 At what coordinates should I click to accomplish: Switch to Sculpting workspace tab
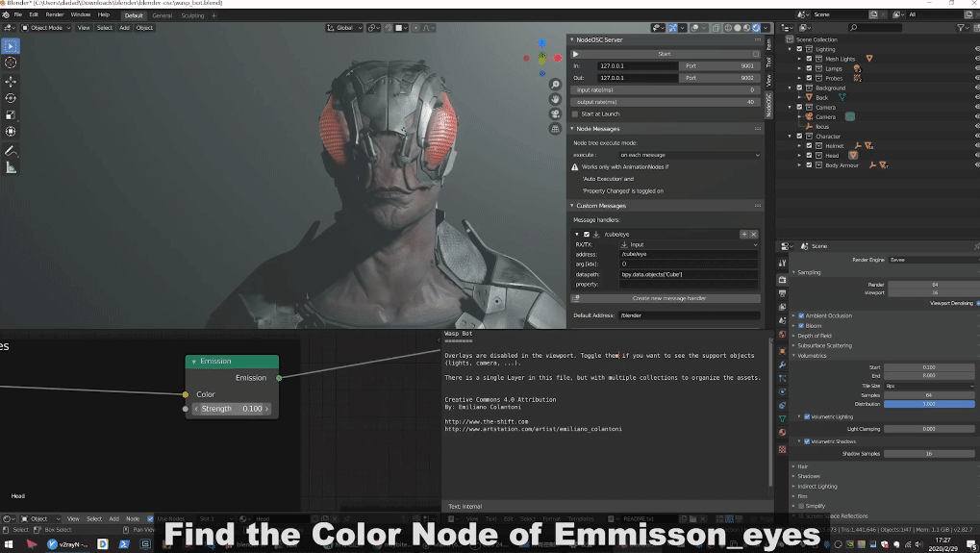tap(192, 15)
